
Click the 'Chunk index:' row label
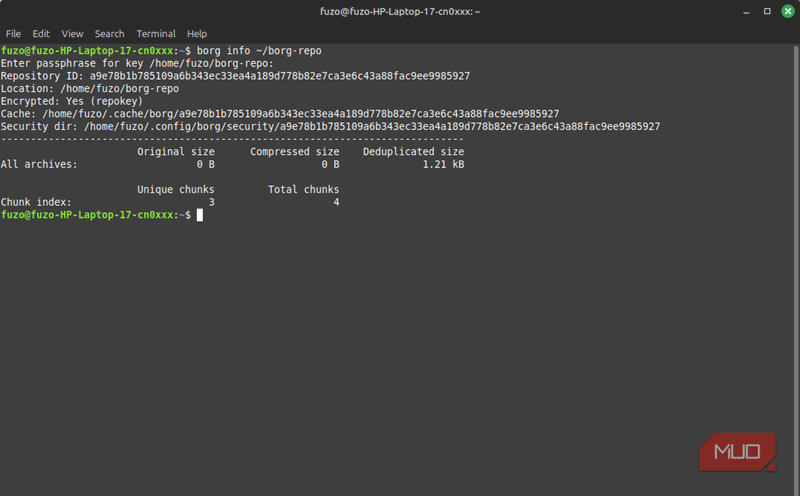(x=36, y=202)
